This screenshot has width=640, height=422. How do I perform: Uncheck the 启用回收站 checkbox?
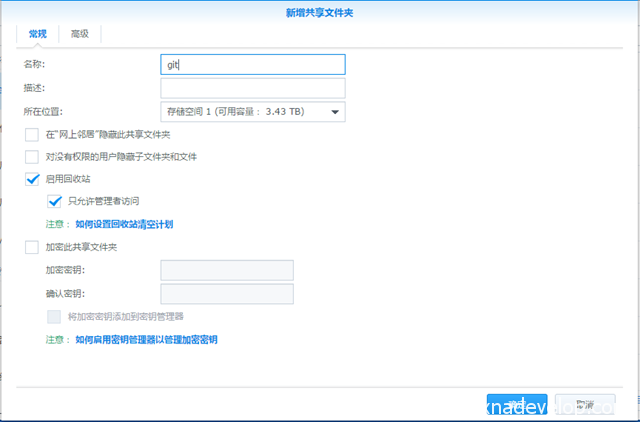(32, 179)
